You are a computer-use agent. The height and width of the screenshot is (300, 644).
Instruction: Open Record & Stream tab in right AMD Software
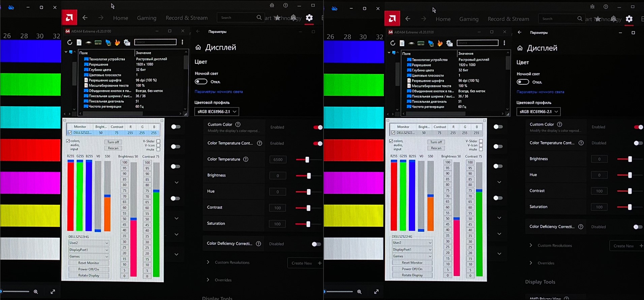click(x=508, y=19)
